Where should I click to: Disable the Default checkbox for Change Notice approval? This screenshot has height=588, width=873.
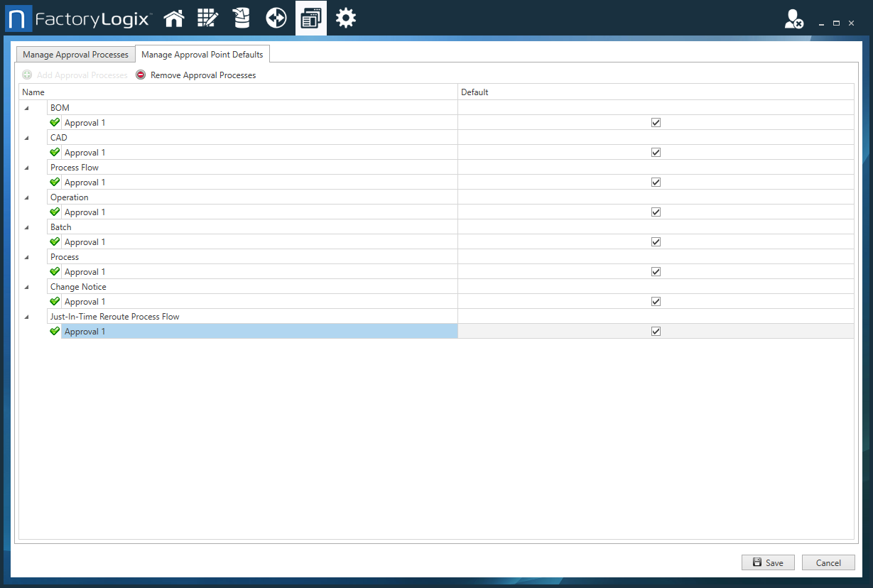pyautogui.click(x=655, y=301)
